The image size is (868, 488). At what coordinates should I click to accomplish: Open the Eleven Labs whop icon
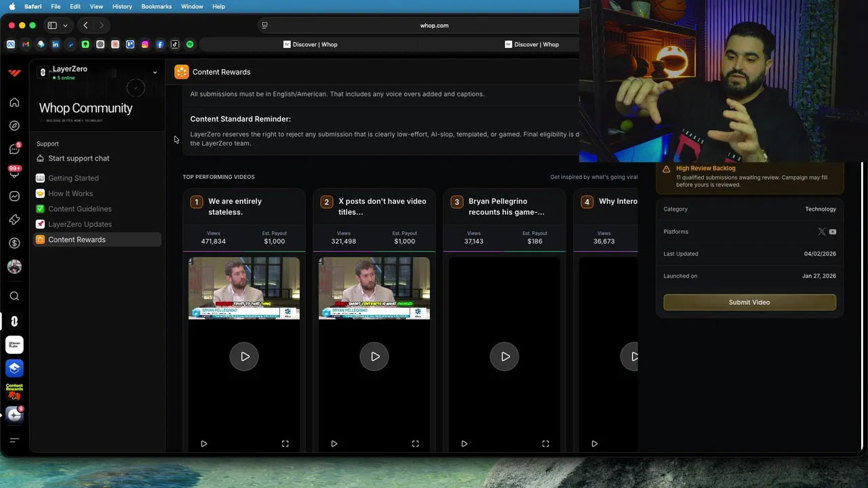[x=14, y=345]
